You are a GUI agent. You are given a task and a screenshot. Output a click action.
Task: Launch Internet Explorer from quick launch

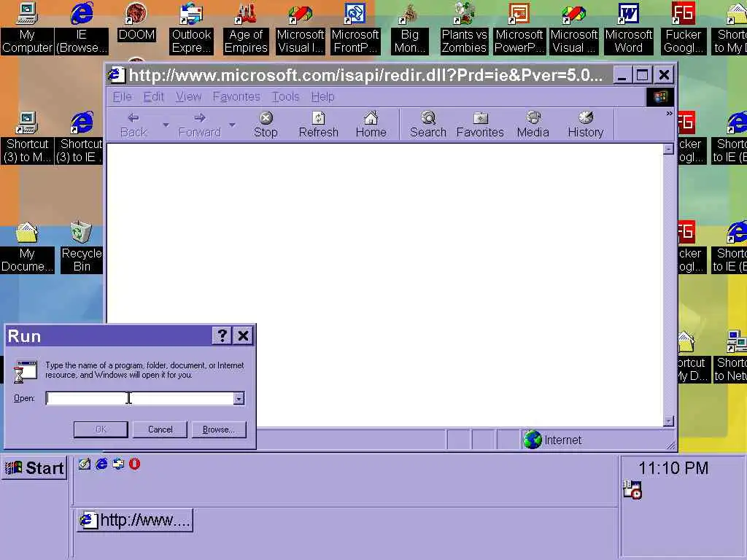coord(101,464)
